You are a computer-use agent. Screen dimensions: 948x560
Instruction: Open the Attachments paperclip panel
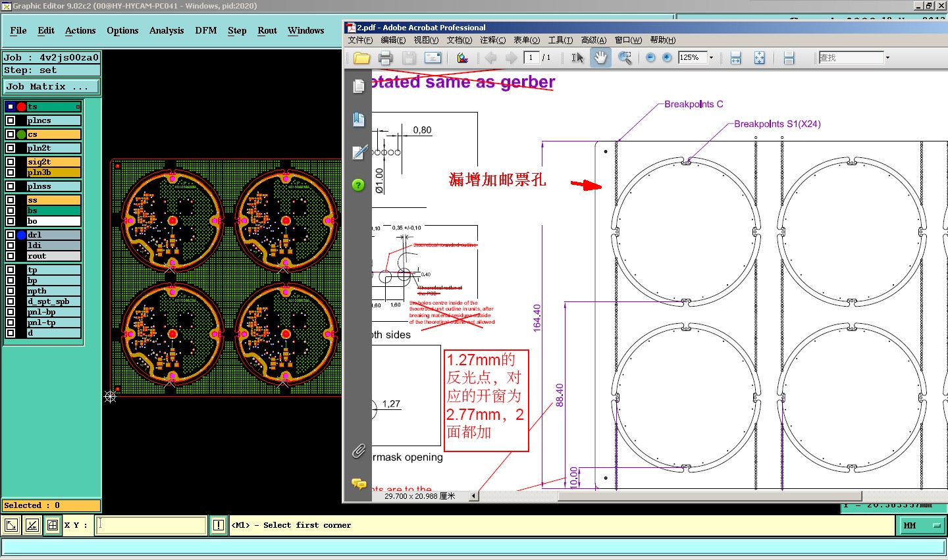(358, 451)
